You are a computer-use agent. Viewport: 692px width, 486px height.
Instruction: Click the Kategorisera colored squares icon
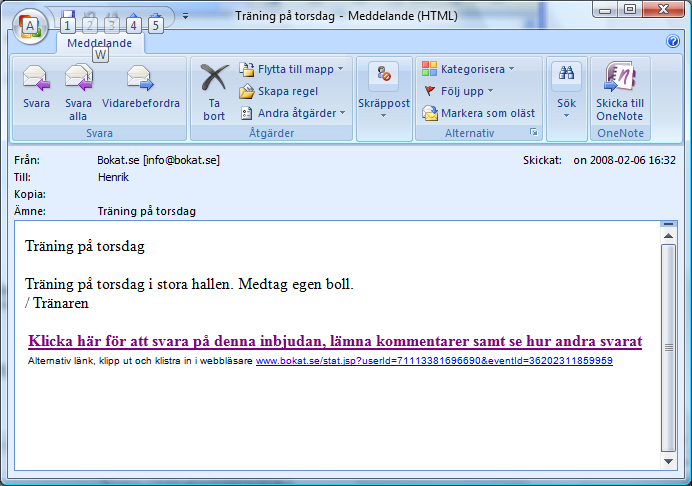coord(429,69)
